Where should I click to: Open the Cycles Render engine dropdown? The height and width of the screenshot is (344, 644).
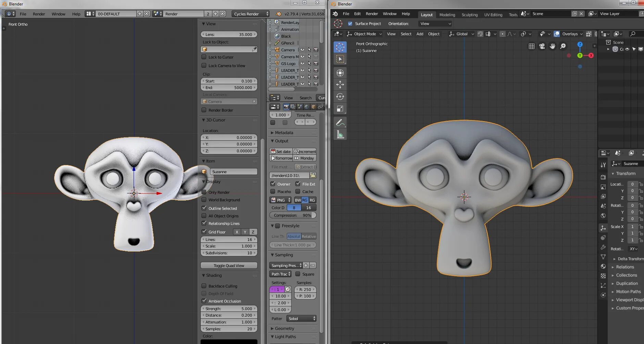[x=251, y=14]
